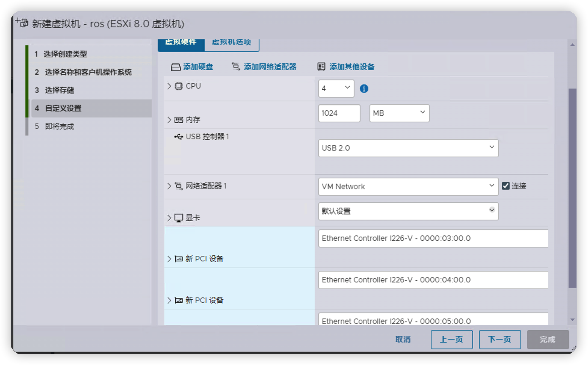Click the blue CPU info icon
Screen dimensions: 588x365
[x=364, y=89]
